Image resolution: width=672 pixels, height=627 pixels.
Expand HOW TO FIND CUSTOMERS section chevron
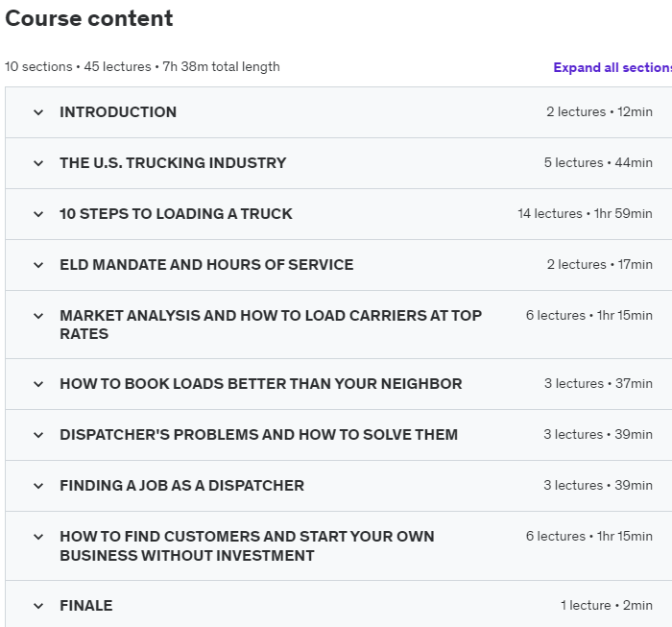pos(38,537)
